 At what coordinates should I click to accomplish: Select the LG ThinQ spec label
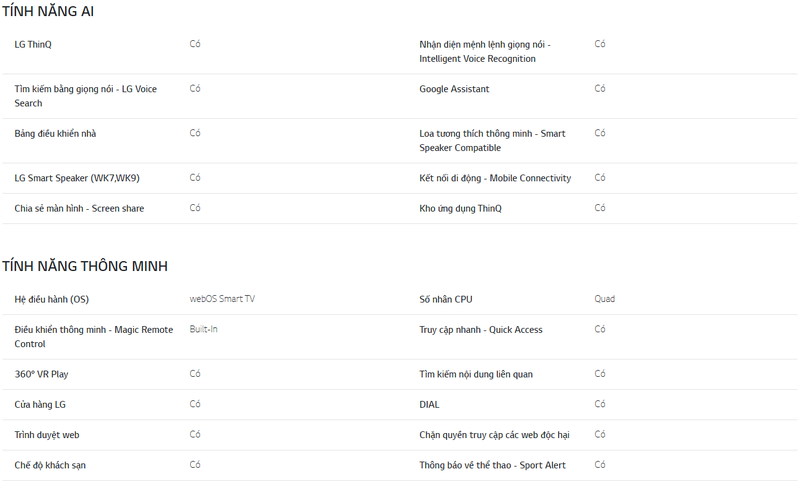pos(33,45)
